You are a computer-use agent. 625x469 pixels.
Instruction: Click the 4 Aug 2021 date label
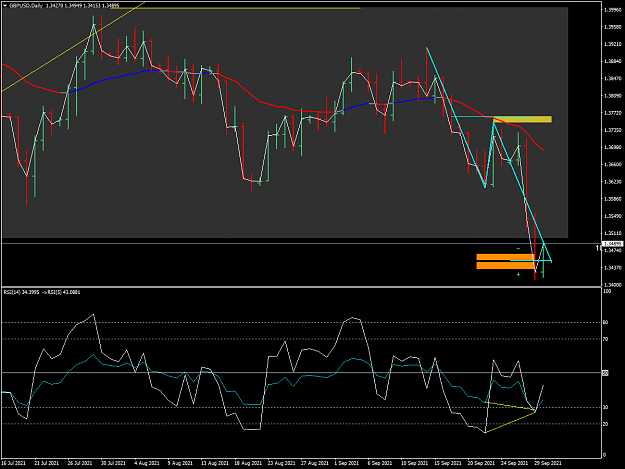tap(147, 463)
